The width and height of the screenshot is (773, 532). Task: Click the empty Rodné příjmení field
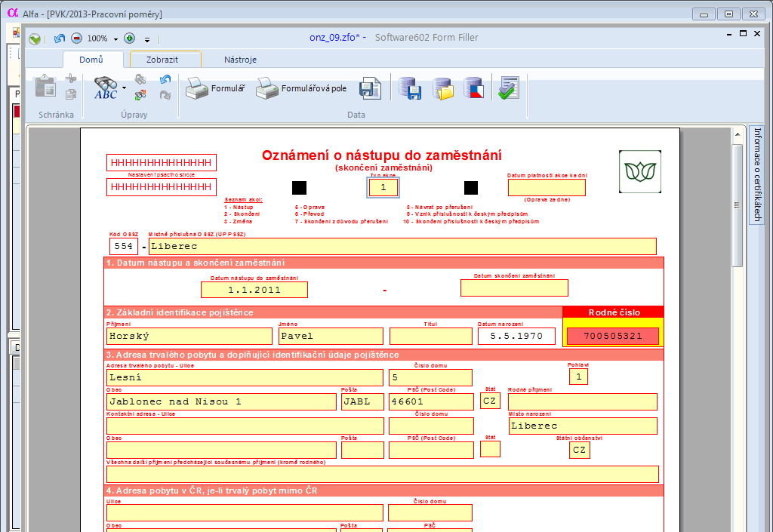click(583, 402)
